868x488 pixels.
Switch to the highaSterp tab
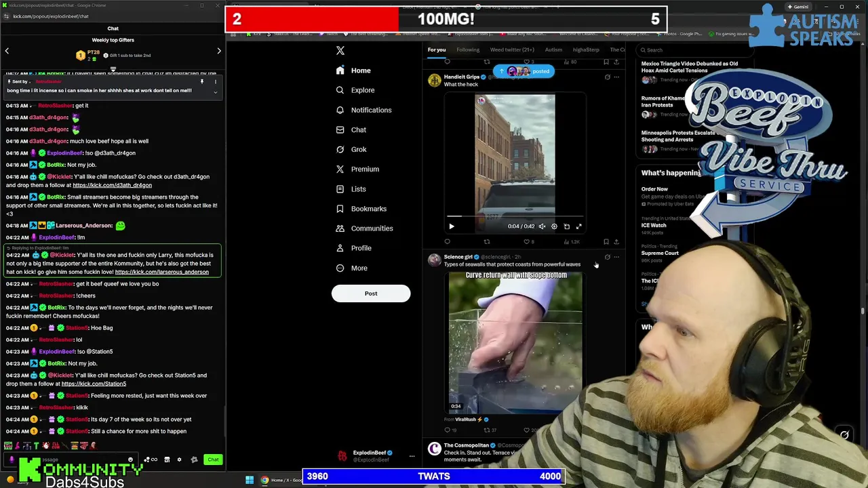[586, 49]
